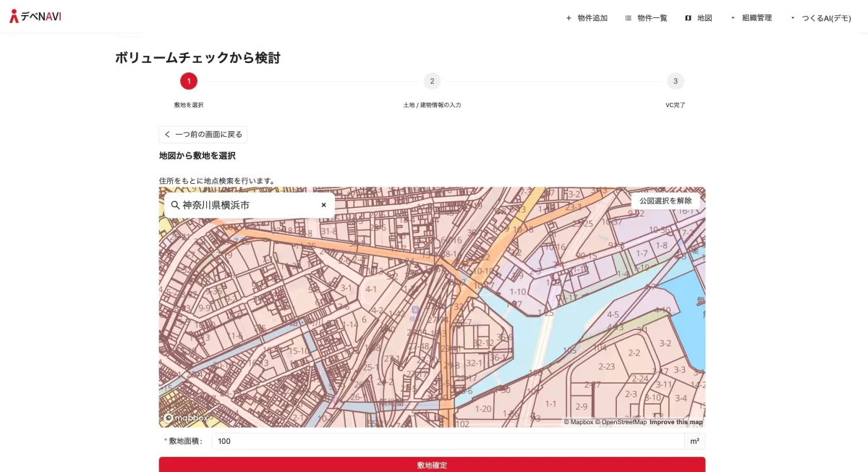Focus the address search box 神奈川県横浜市
Screen dimensions: 868x472
pos(246,206)
